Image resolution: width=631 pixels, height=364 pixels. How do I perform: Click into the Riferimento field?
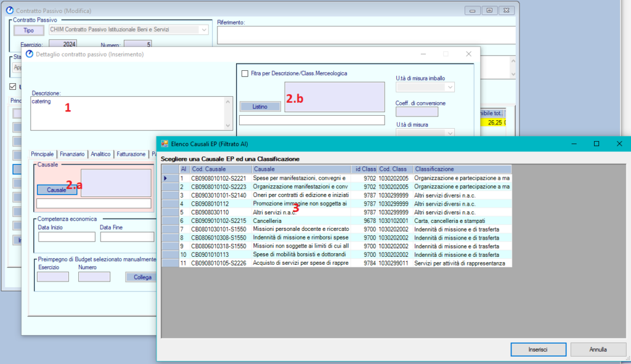click(366, 35)
